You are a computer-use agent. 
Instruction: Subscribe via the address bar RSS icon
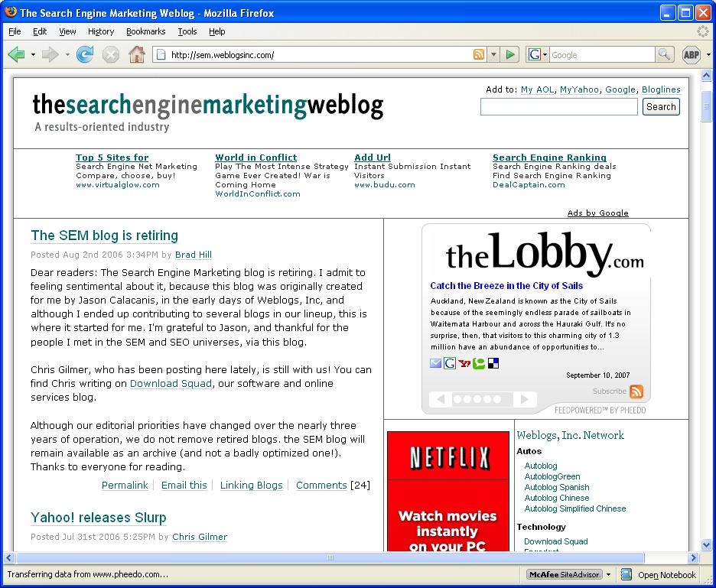[x=479, y=55]
